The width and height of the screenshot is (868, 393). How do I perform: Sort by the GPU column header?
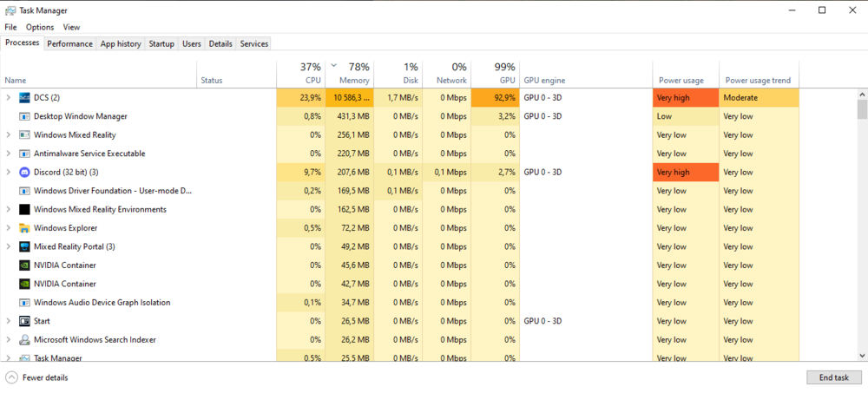(507, 80)
